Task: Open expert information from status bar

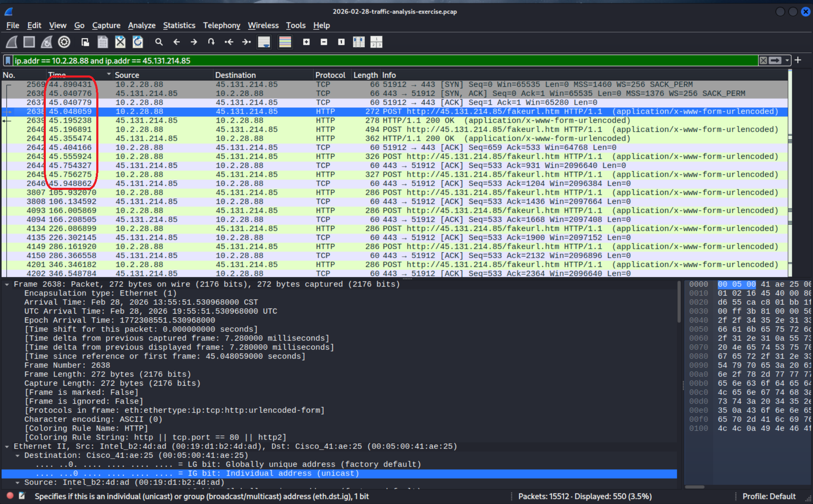Action: (10, 496)
